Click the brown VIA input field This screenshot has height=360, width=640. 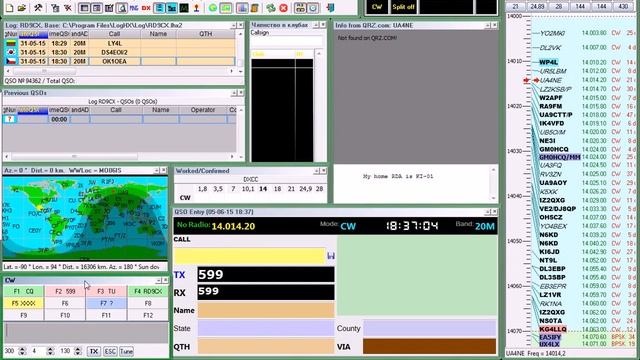coord(429,347)
